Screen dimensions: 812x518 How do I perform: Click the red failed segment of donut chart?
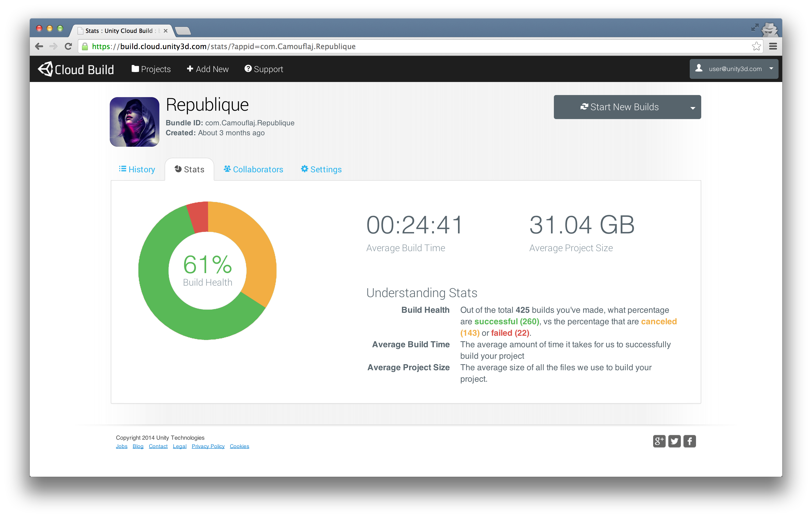(199, 217)
